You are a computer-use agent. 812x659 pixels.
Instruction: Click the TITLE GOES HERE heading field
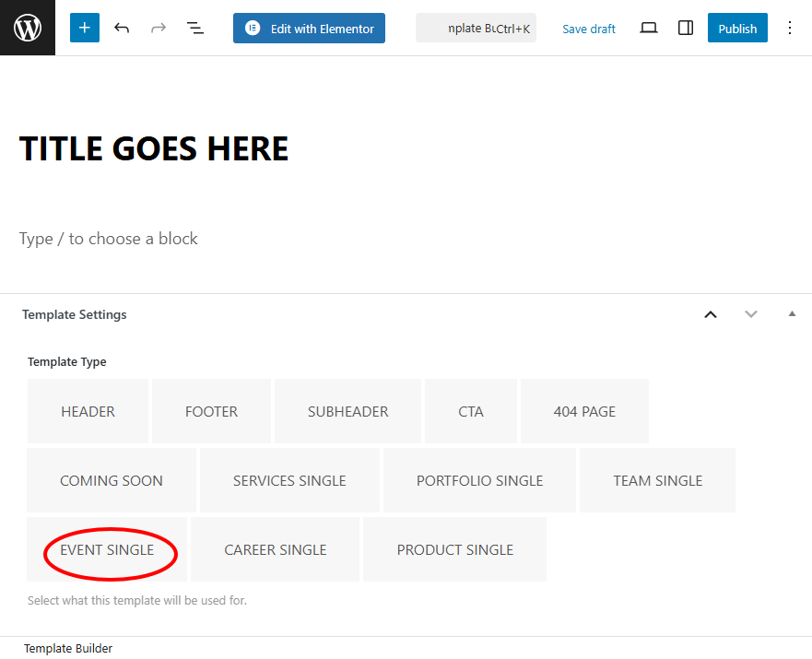coord(154,148)
